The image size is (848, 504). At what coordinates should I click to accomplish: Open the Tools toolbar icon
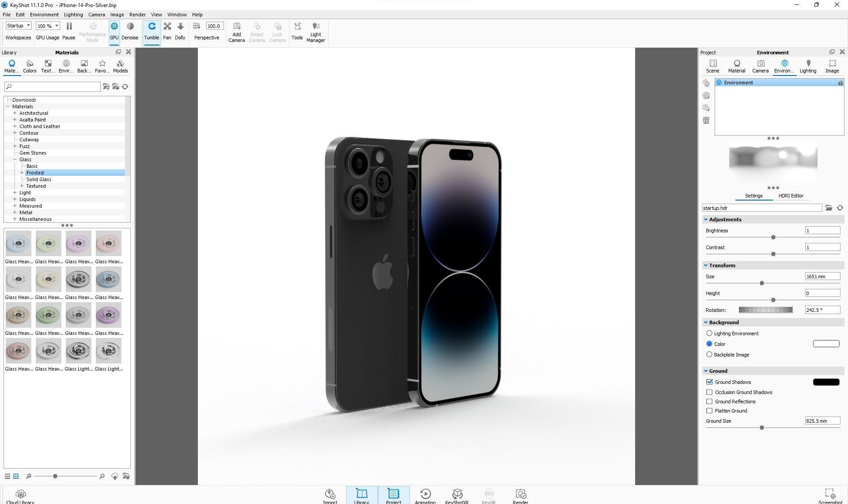point(297,31)
